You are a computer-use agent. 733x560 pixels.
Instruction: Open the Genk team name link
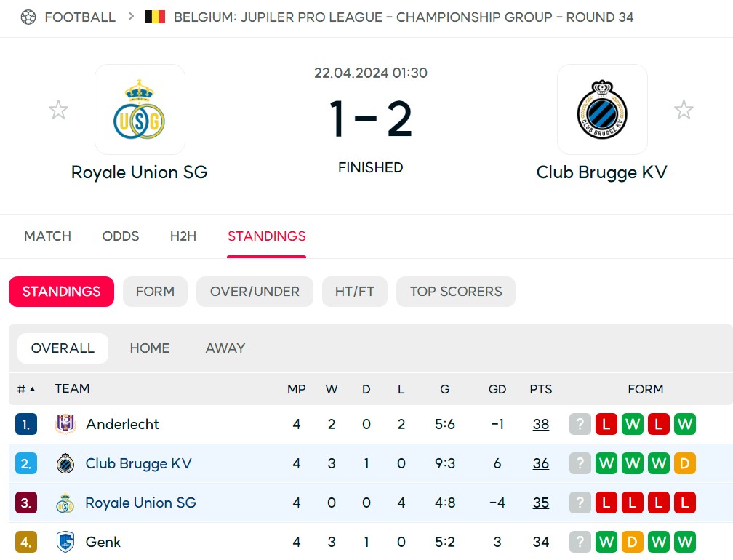[103, 542]
